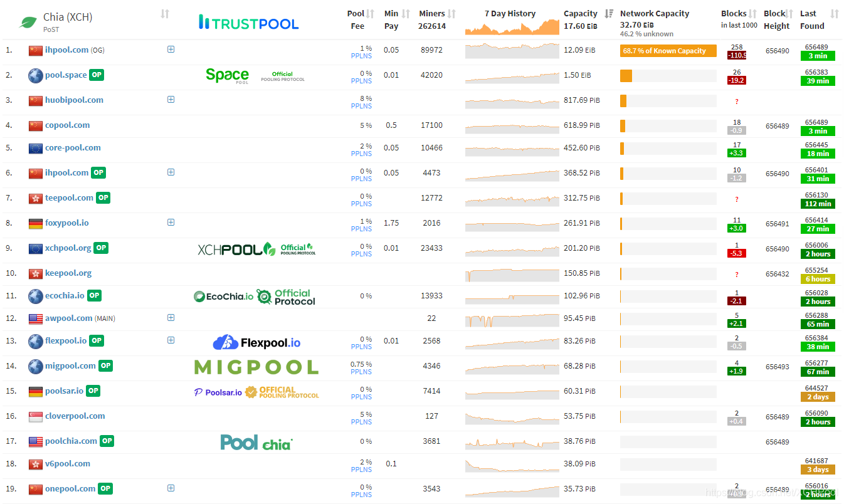
Task: Click the -110.9 blocks luck badge
Action: click(737, 55)
